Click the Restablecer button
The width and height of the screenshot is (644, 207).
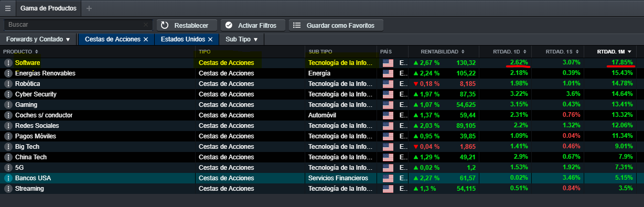(x=186, y=25)
